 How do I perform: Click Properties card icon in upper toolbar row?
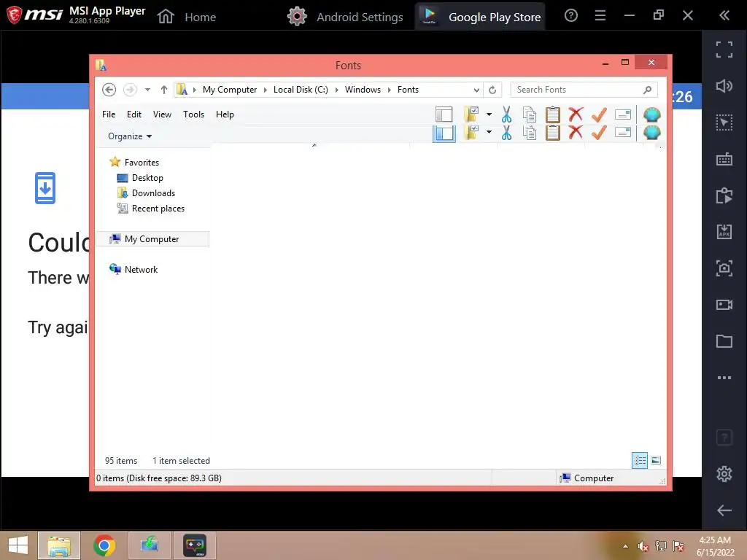click(623, 114)
